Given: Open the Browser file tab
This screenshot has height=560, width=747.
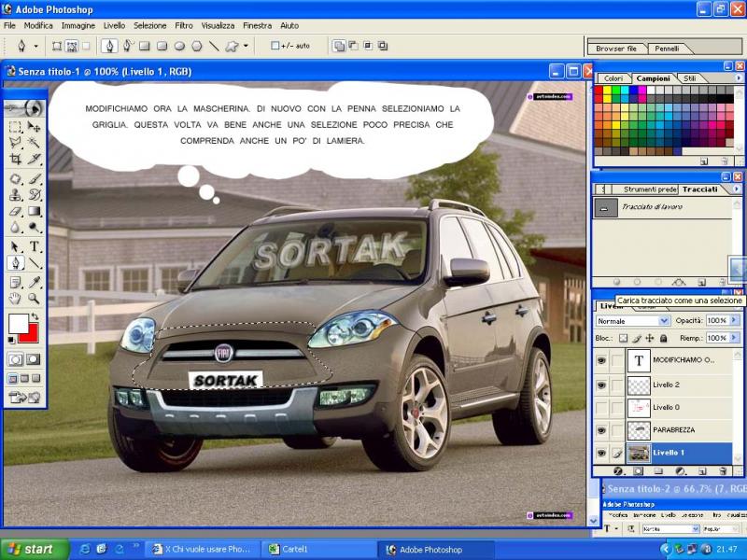Looking at the screenshot, I should click(616, 49).
